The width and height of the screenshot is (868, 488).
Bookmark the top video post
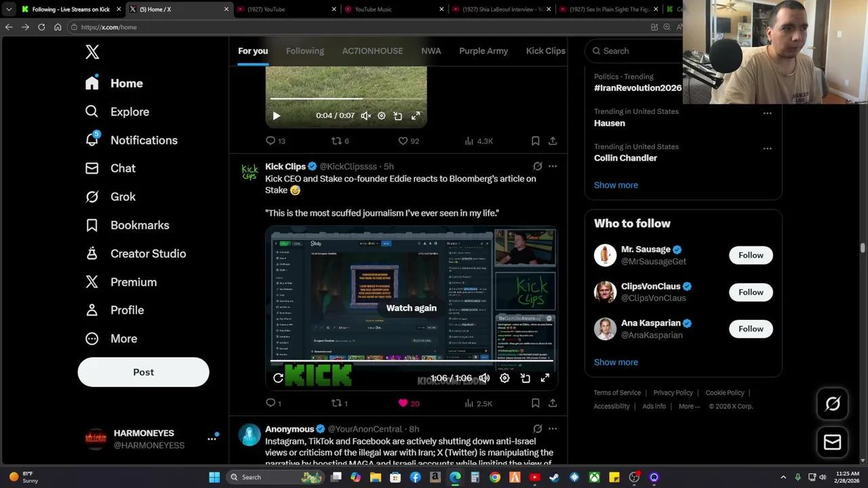pyautogui.click(x=535, y=141)
